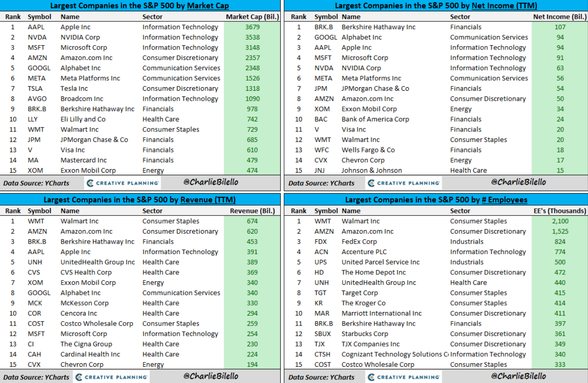Select 'CVS Health Corp' name cell
The image size is (588, 383).
click(86, 273)
